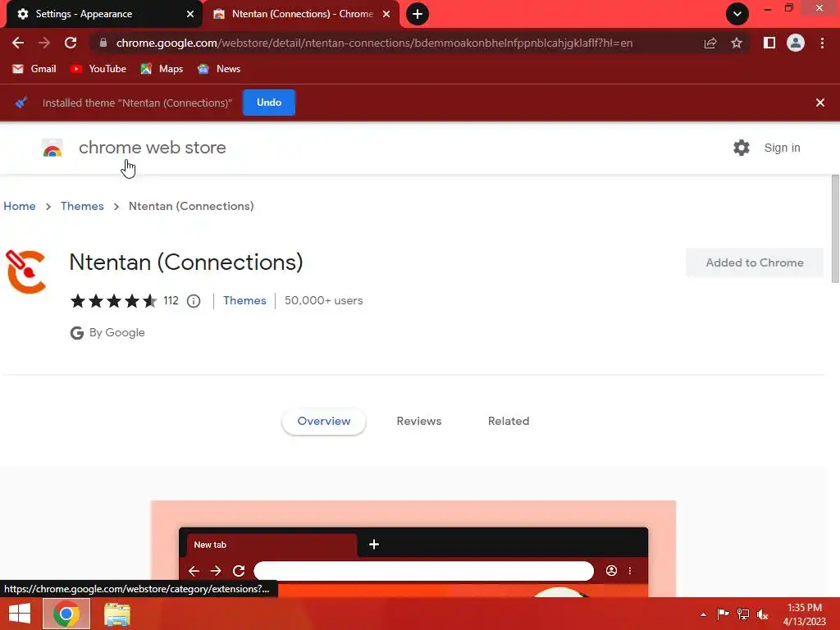The image size is (840, 630).
Task: Dismiss the installed theme infobar
Action: pos(819,103)
